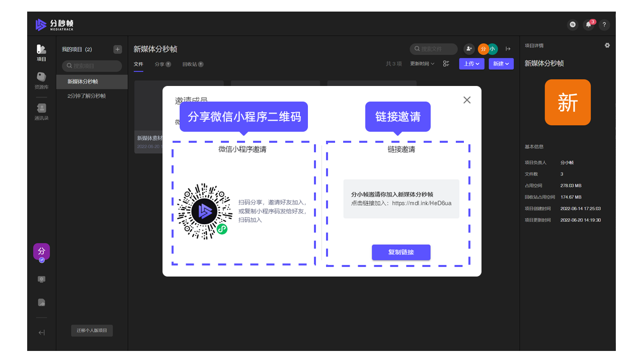The width and height of the screenshot is (644, 362).
Task: Open 资源库 in the left sidebar
Action: coord(41,80)
